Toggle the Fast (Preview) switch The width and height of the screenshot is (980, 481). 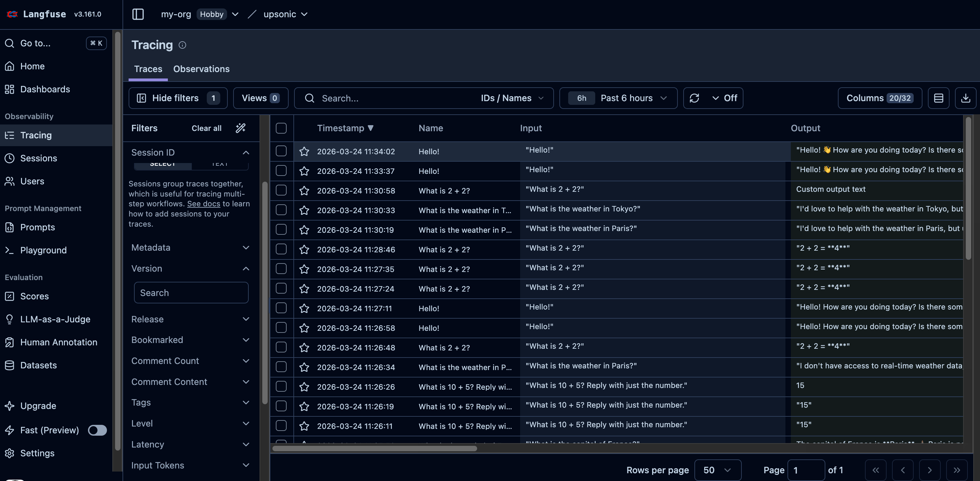(x=97, y=430)
